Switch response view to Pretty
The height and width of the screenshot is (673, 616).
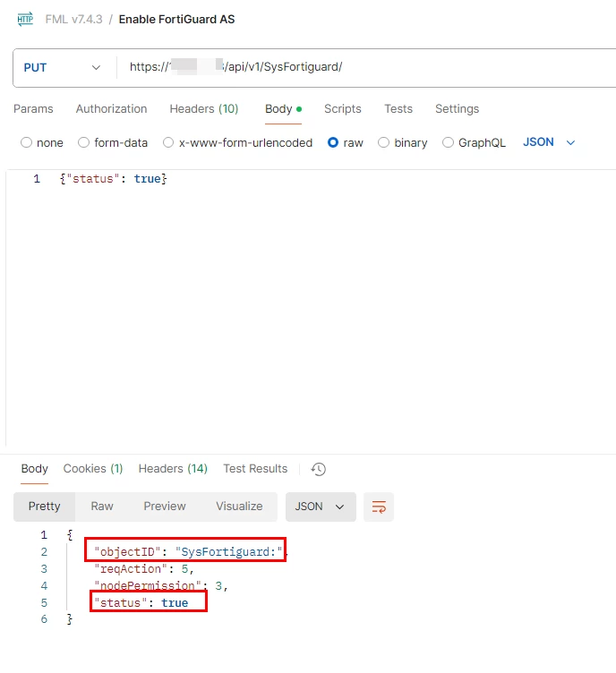tap(44, 507)
